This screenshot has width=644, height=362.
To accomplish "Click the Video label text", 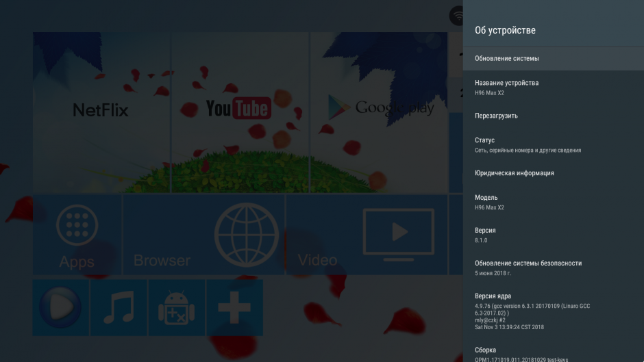I will click(317, 260).
